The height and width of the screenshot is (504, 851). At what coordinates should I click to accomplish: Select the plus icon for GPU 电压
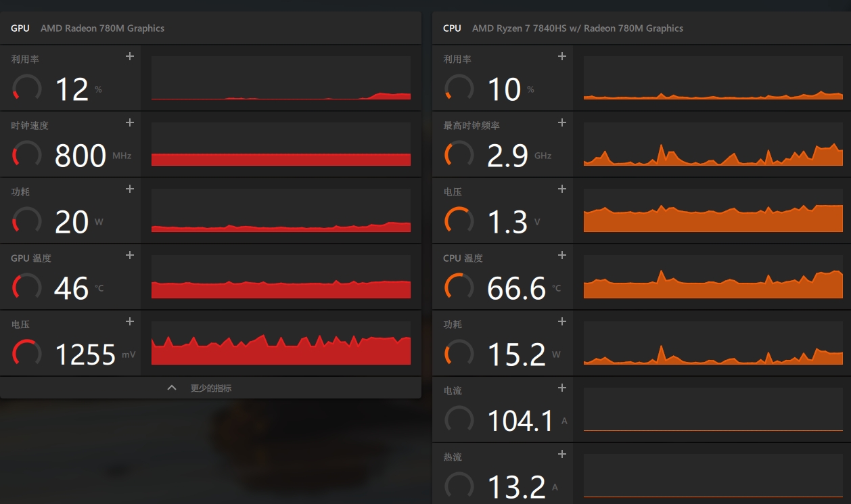point(130,322)
